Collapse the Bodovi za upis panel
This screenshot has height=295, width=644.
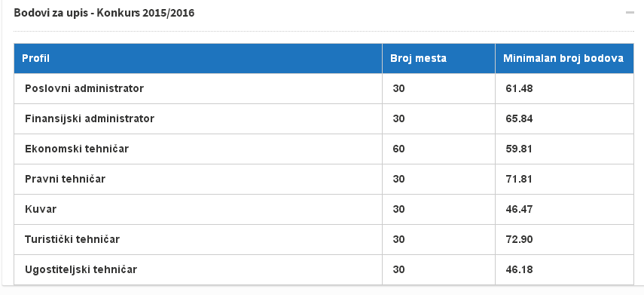(630, 13)
